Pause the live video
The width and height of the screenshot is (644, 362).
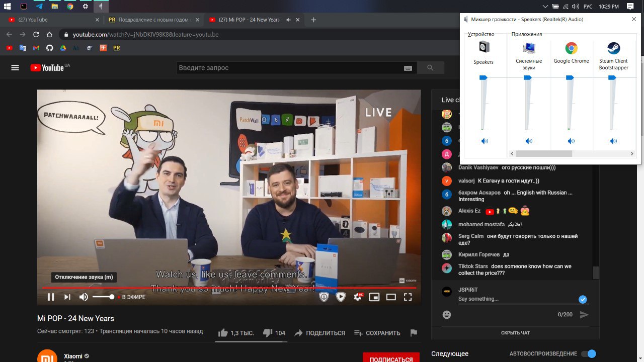[x=51, y=297]
